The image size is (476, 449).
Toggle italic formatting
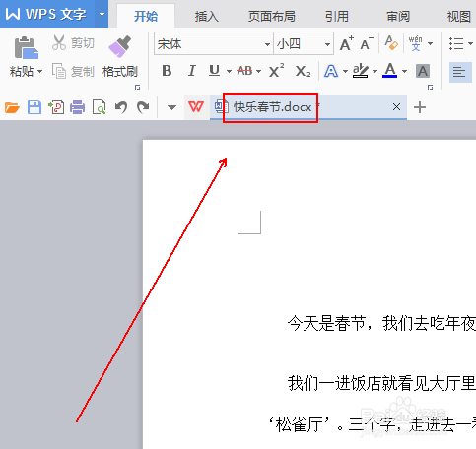pyautogui.click(x=192, y=71)
